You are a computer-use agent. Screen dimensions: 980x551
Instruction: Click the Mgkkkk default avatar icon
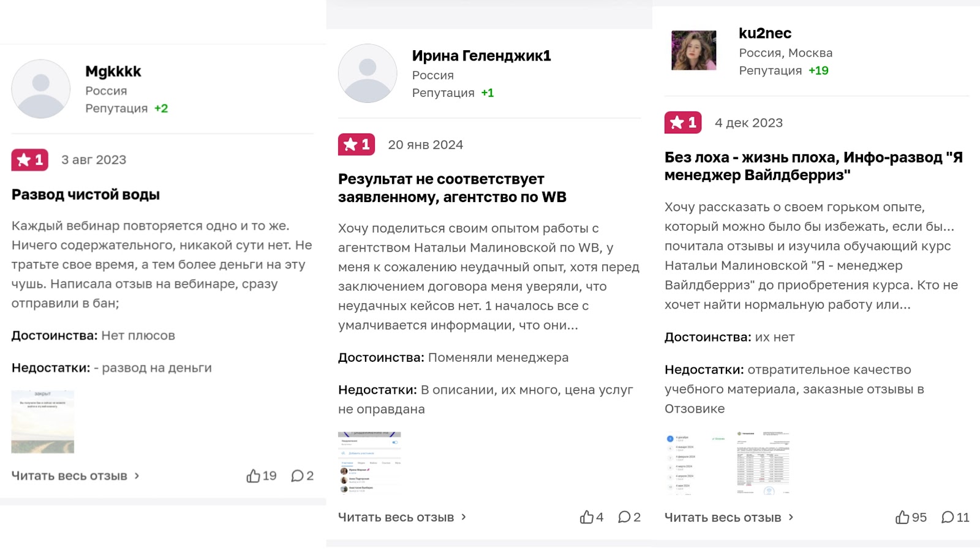point(41,89)
